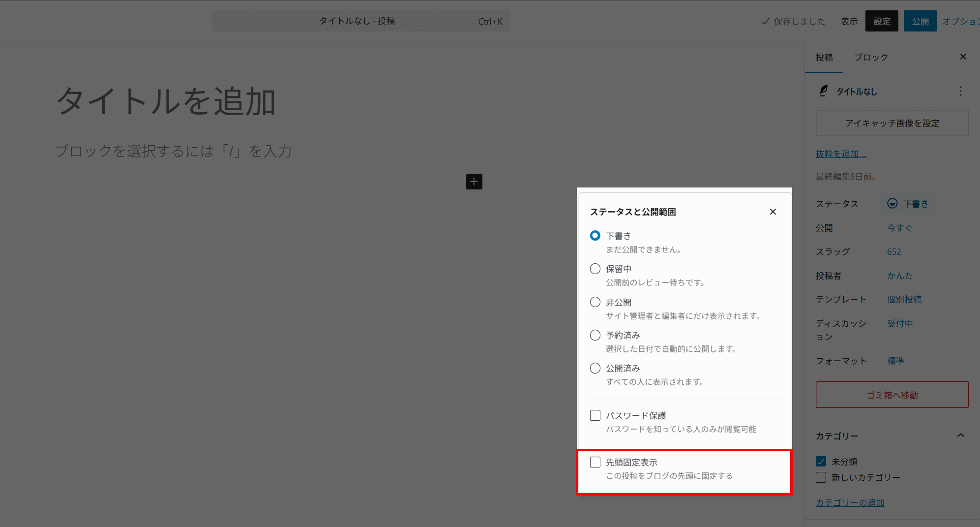Enable the パスワード保護 checkbox
This screenshot has height=527, width=980.
click(595, 415)
